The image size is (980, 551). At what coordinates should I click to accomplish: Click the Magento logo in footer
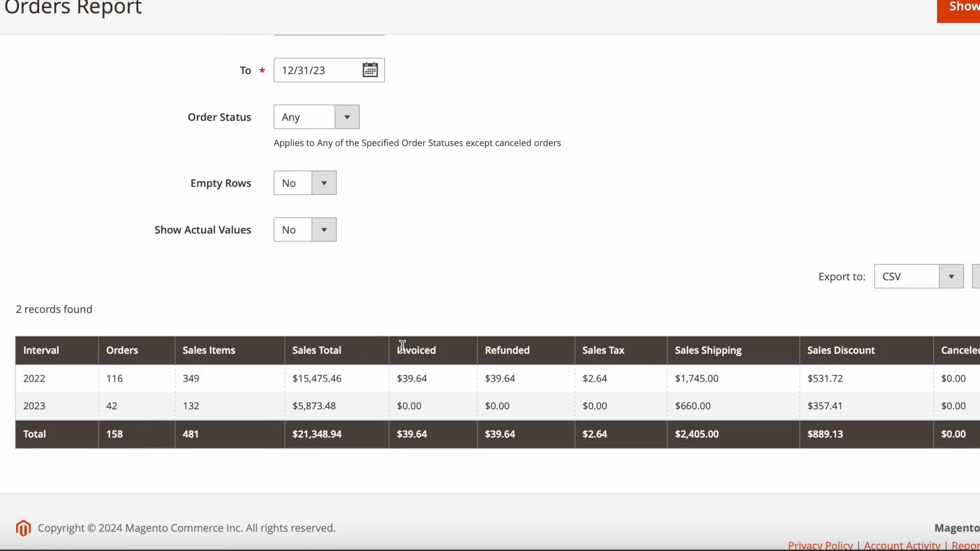pyautogui.click(x=23, y=528)
